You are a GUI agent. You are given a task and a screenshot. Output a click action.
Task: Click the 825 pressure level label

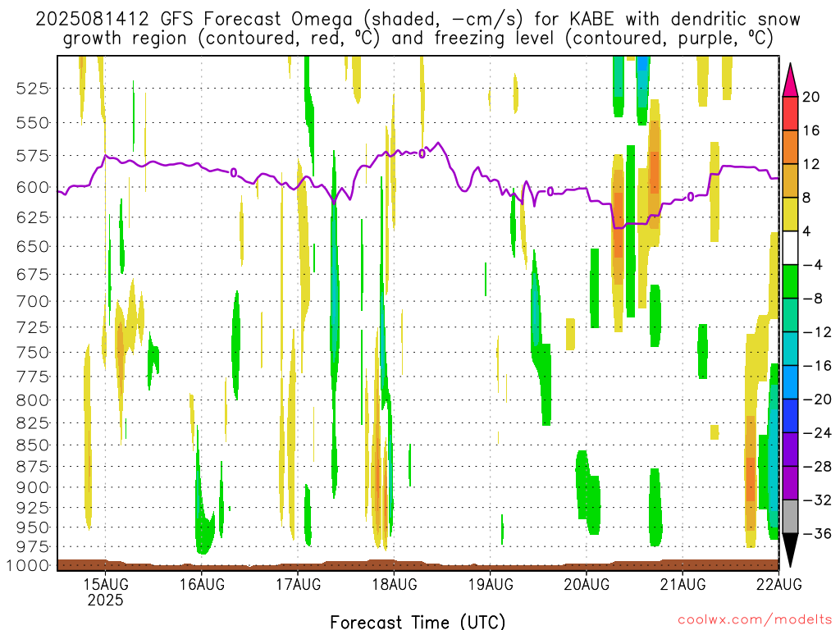point(33,423)
